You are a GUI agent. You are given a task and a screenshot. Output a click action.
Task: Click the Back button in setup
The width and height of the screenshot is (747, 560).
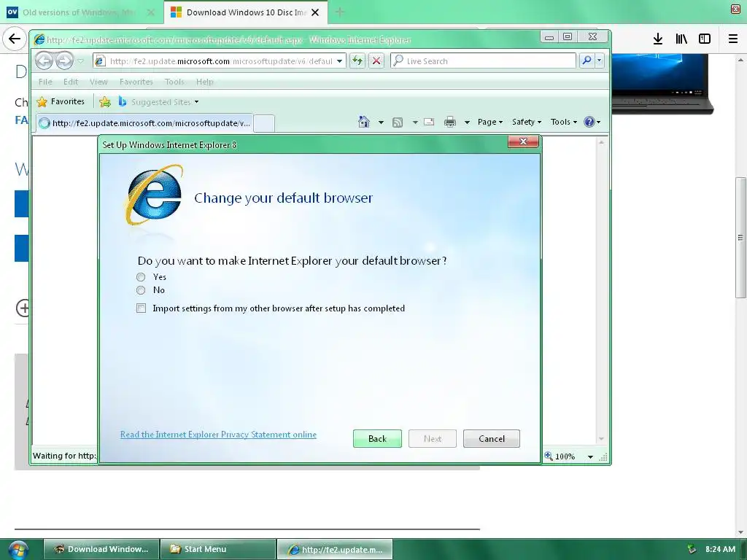pyautogui.click(x=377, y=438)
